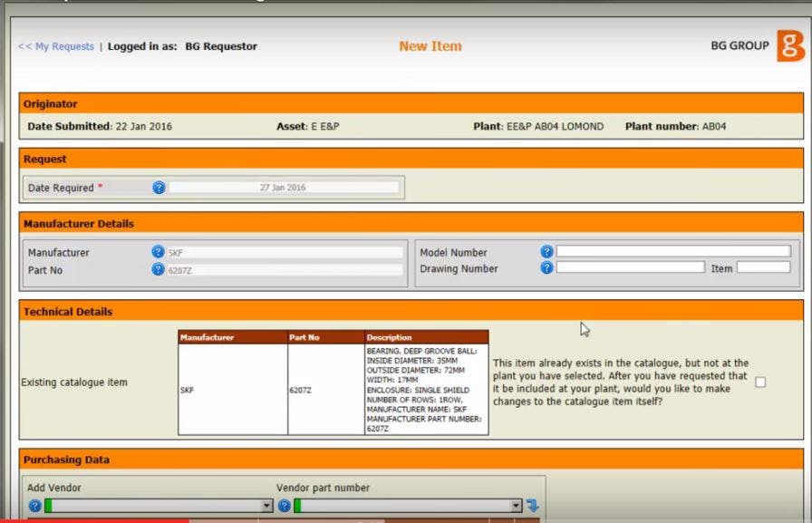Open help icon beside Vendor part number dropdown
This screenshot has height=523, width=812.
click(285, 506)
